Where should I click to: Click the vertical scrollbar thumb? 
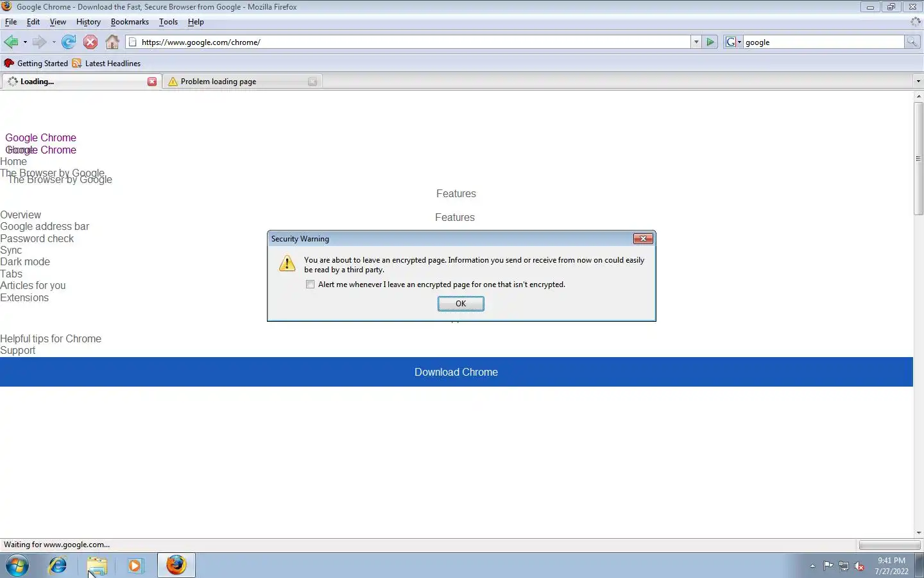[918, 158]
